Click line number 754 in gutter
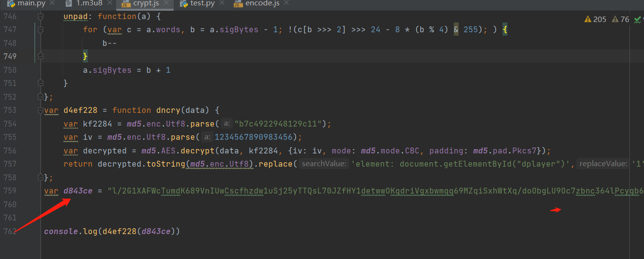The width and height of the screenshot is (644, 259). tap(10, 124)
